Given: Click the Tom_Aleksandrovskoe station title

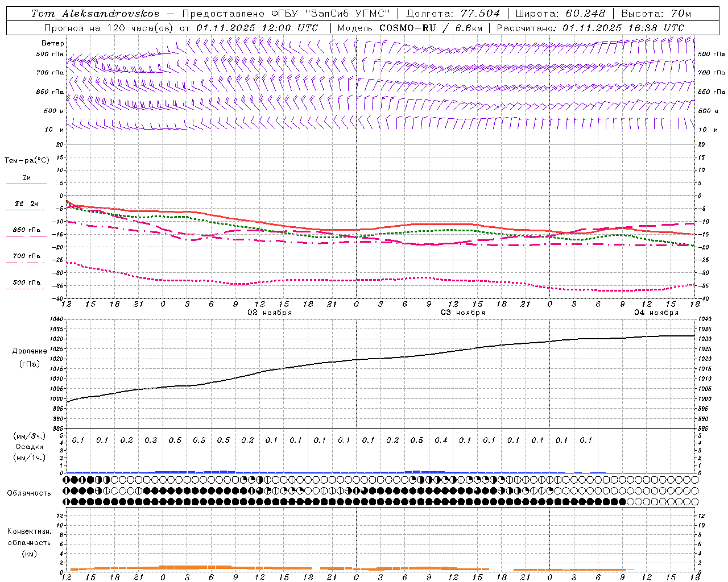Looking at the screenshot, I should click(x=95, y=13).
